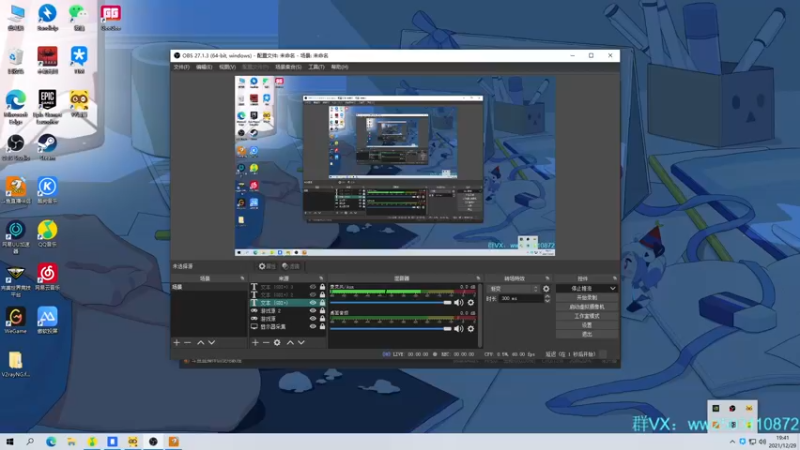Adjust the 桌面音频 volume slider
Image resolution: width=800 pixels, height=450 pixels.
click(391, 329)
